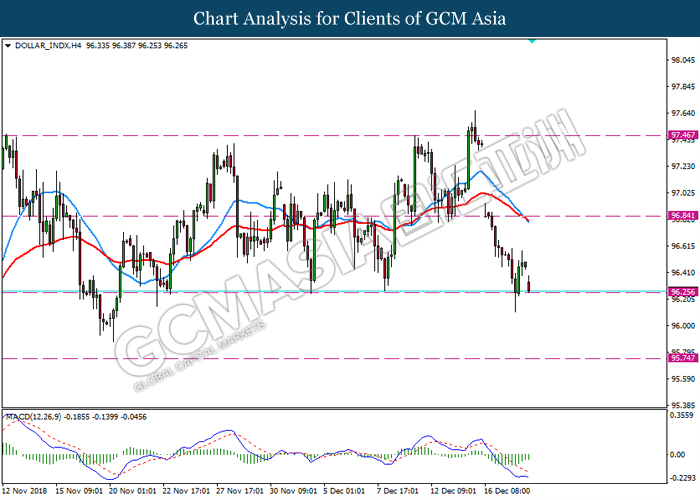Select the 97.467 resistance level label
The image size is (700, 500).
point(683,135)
